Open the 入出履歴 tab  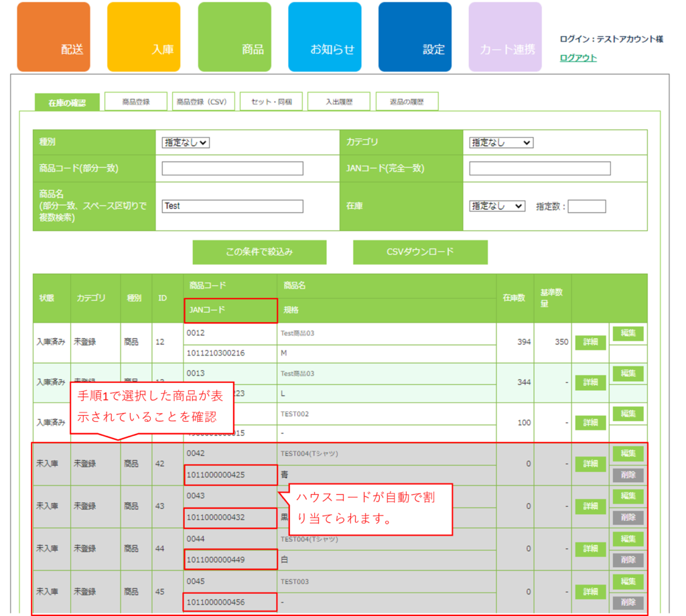(339, 102)
